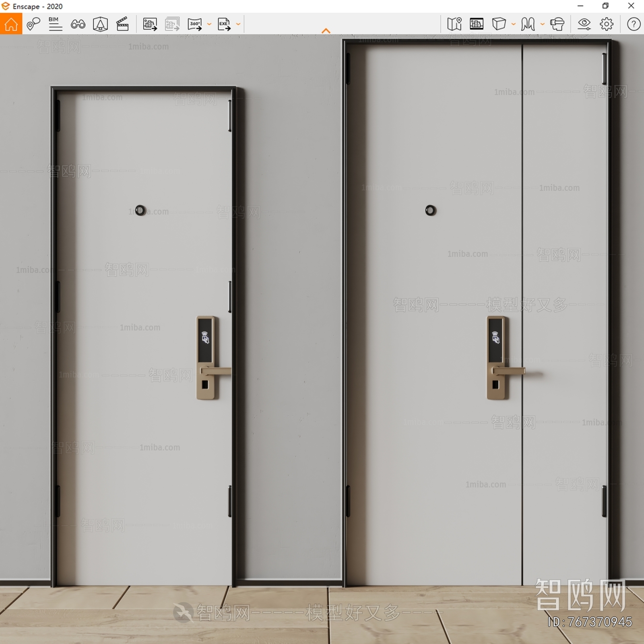The image size is (644, 644).
Task: Enable virtual reality headset mode
Action: tap(557, 24)
